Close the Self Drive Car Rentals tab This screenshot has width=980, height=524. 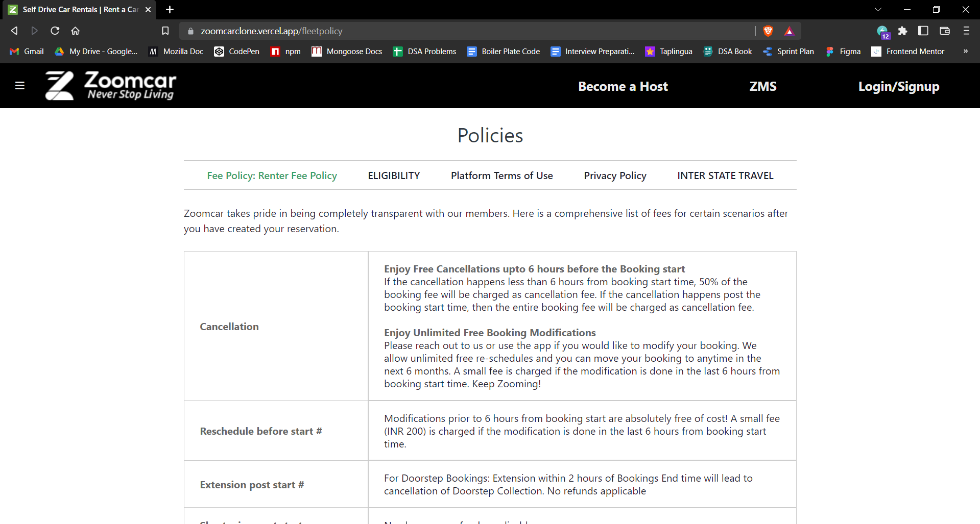click(x=148, y=10)
